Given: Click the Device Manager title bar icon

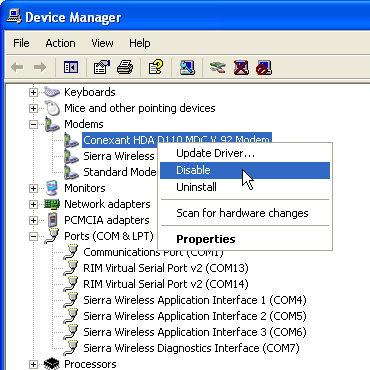Looking at the screenshot, I should [x=14, y=16].
